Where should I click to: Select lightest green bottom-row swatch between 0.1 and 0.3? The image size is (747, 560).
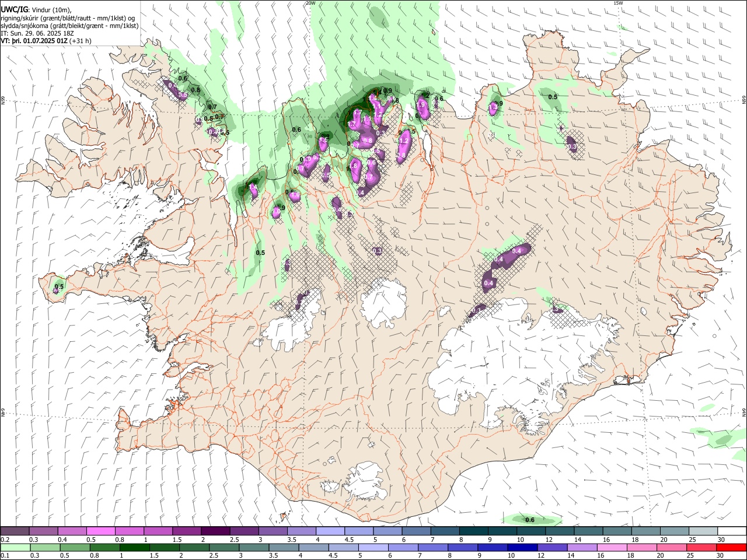(x=15, y=547)
